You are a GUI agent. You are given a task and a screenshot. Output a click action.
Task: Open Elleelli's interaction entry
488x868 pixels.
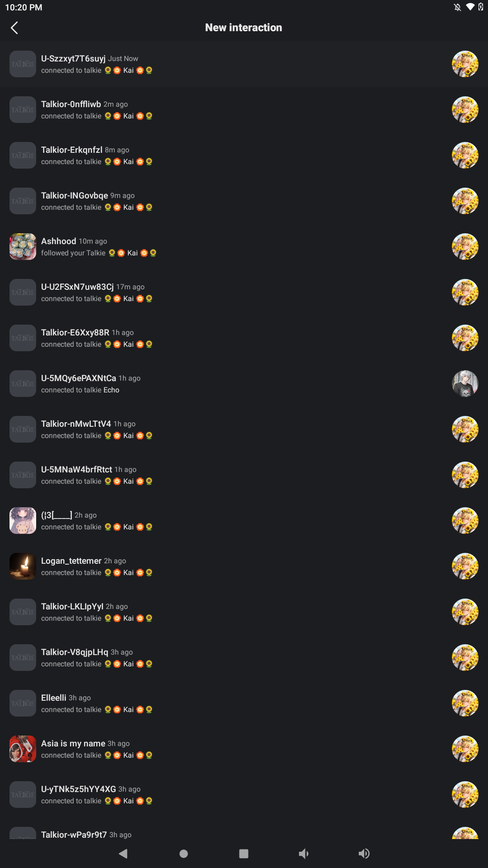[244, 703]
